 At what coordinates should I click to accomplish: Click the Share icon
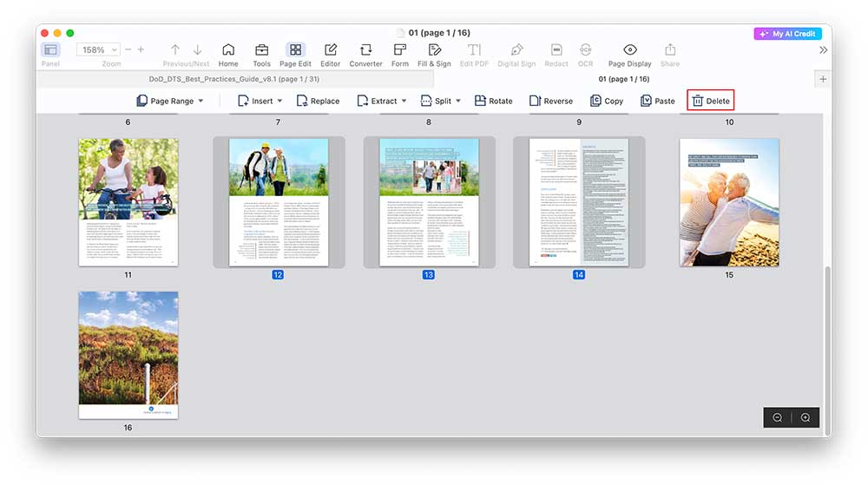(670, 49)
